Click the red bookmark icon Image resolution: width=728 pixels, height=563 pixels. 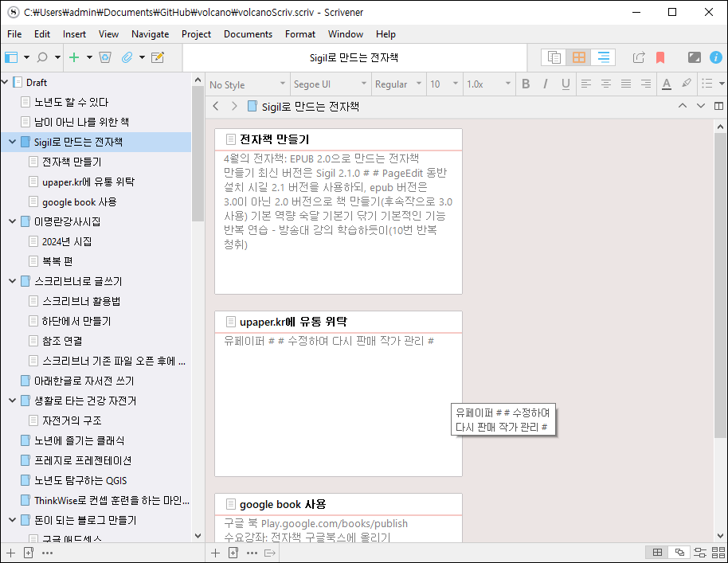(x=660, y=57)
